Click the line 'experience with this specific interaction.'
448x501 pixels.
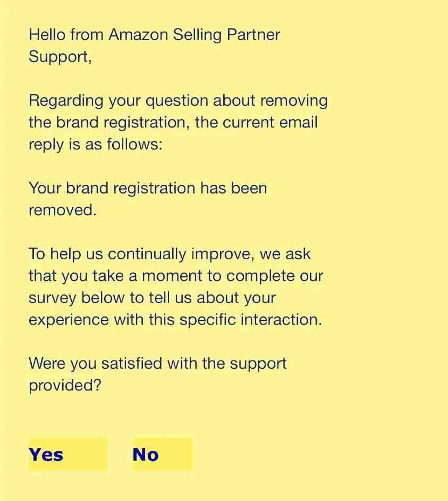click(175, 319)
